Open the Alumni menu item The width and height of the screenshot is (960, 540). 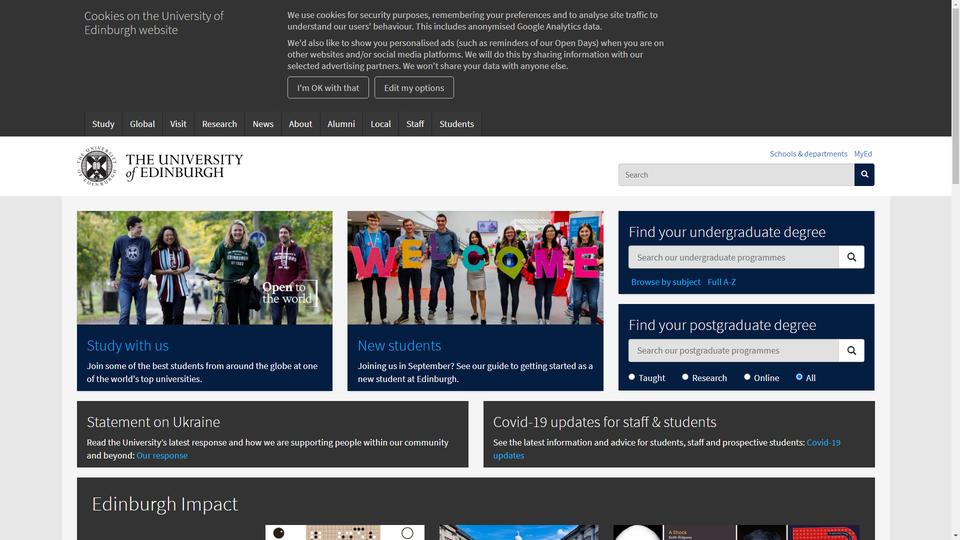click(x=341, y=124)
